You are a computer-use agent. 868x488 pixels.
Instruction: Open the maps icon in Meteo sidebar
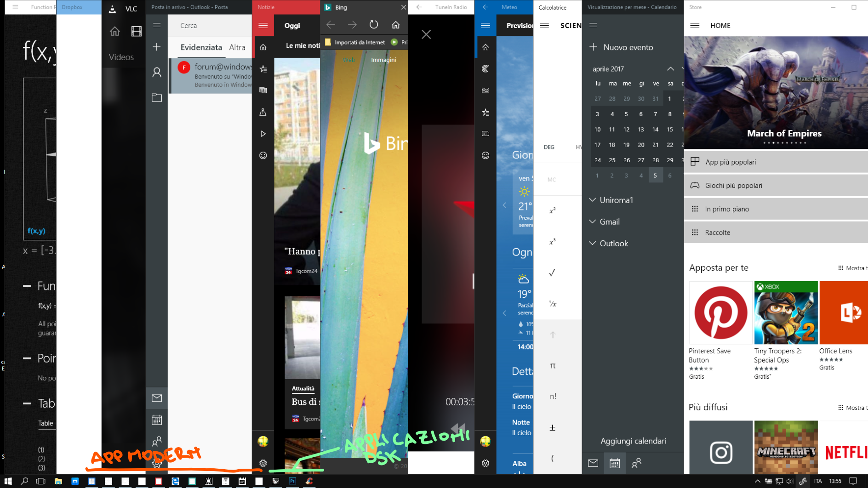click(x=485, y=69)
